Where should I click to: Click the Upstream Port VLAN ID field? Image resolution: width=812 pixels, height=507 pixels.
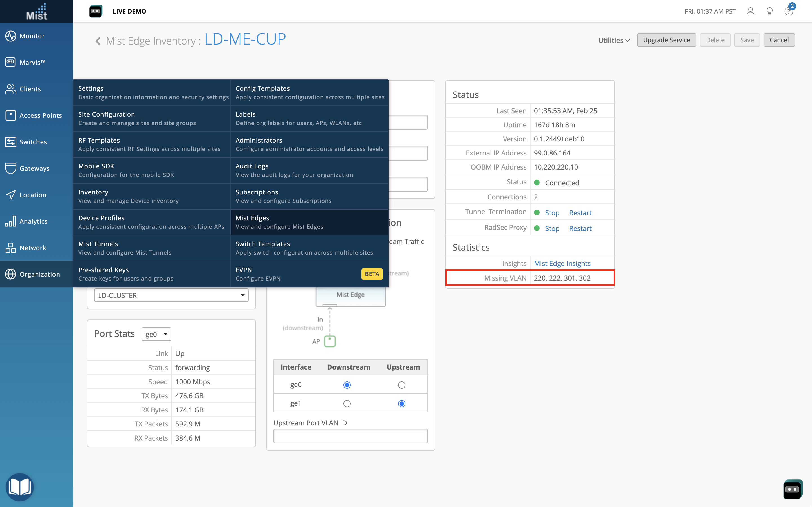pos(350,436)
